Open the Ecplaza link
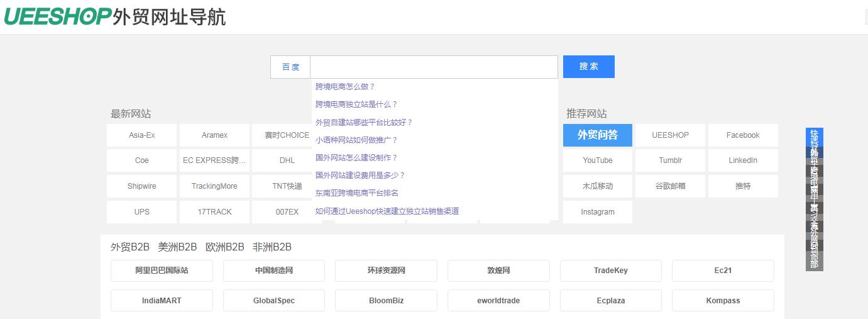 [611, 301]
